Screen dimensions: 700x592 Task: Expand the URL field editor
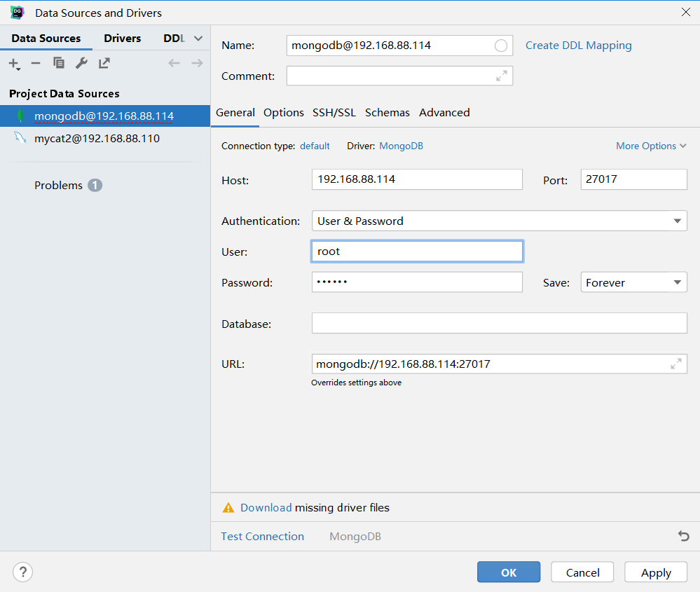tap(676, 364)
